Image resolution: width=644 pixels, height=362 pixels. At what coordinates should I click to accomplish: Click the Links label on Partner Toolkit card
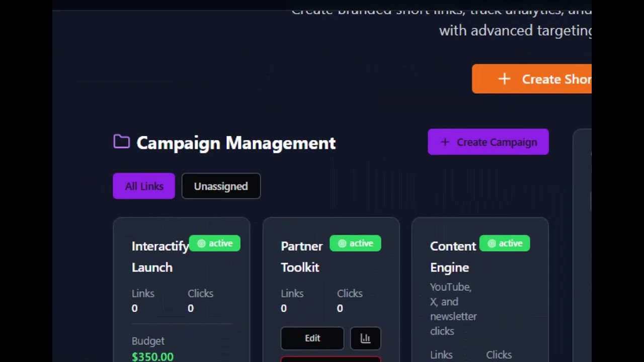[x=292, y=293]
